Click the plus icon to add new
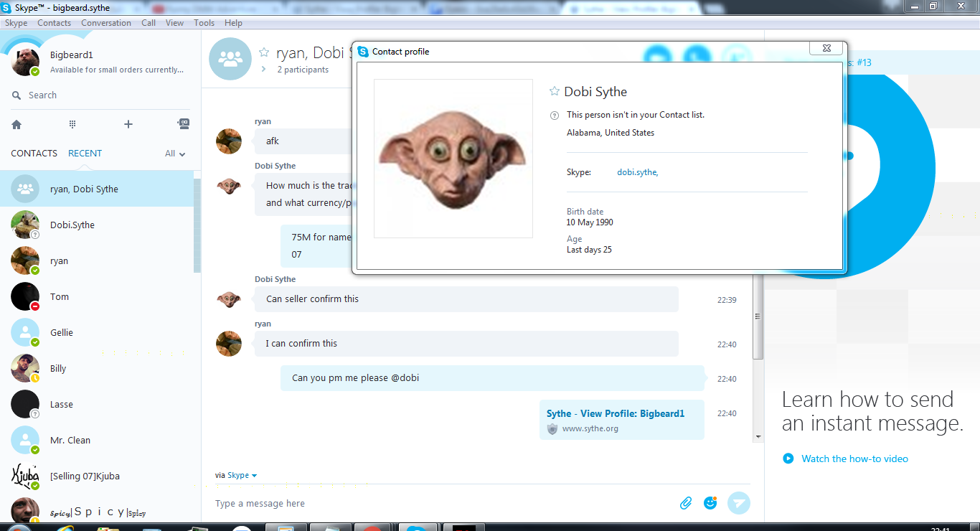980x531 pixels. (128, 124)
